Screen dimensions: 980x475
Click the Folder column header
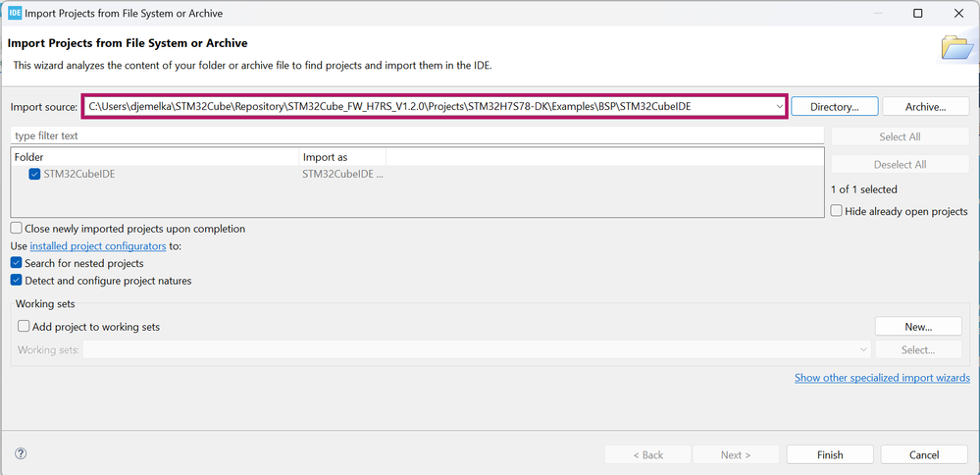point(155,157)
